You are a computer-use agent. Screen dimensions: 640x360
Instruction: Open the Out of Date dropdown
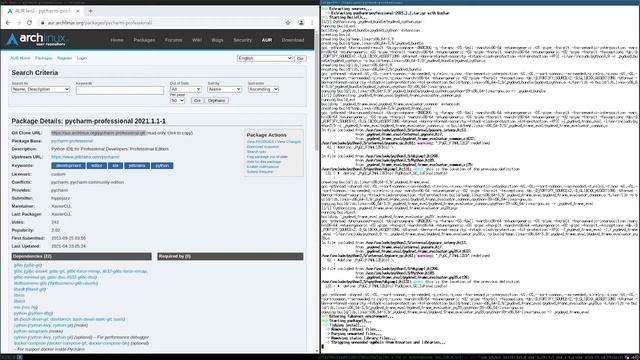coord(186,89)
